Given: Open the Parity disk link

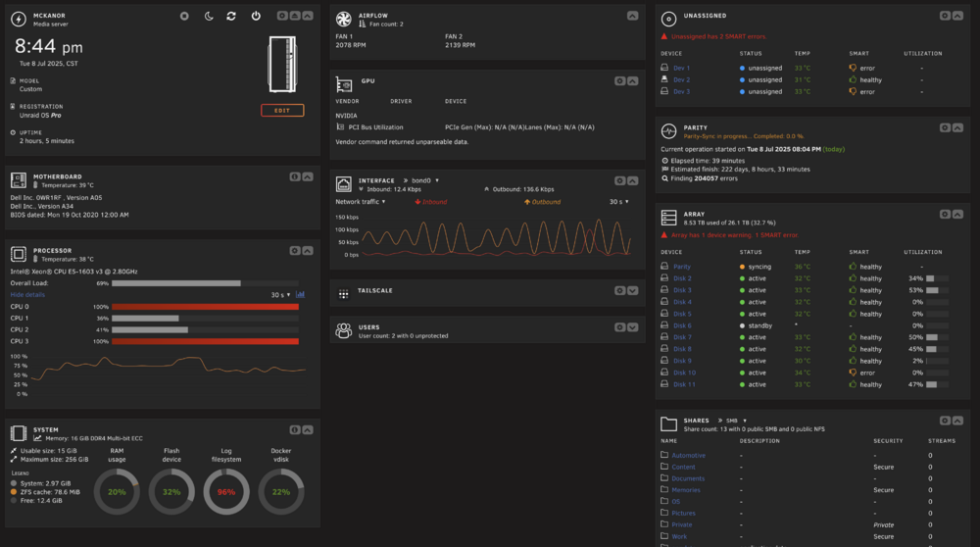Looking at the screenshot, I should point(682,267).
